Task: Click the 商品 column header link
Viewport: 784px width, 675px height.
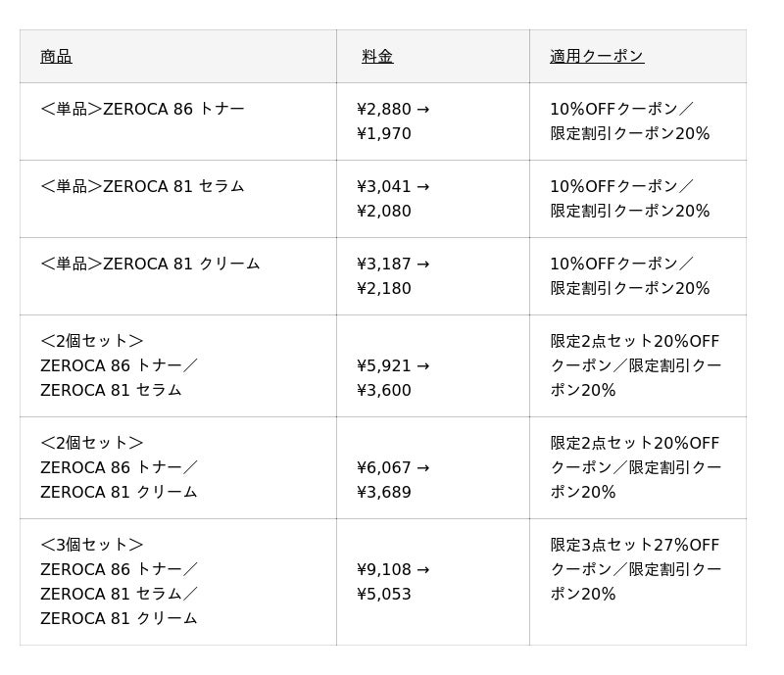Action: point(56,57)
